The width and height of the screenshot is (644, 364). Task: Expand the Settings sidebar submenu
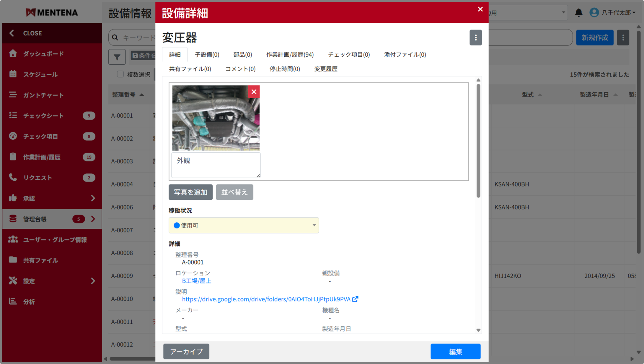(x=93, y=281)
